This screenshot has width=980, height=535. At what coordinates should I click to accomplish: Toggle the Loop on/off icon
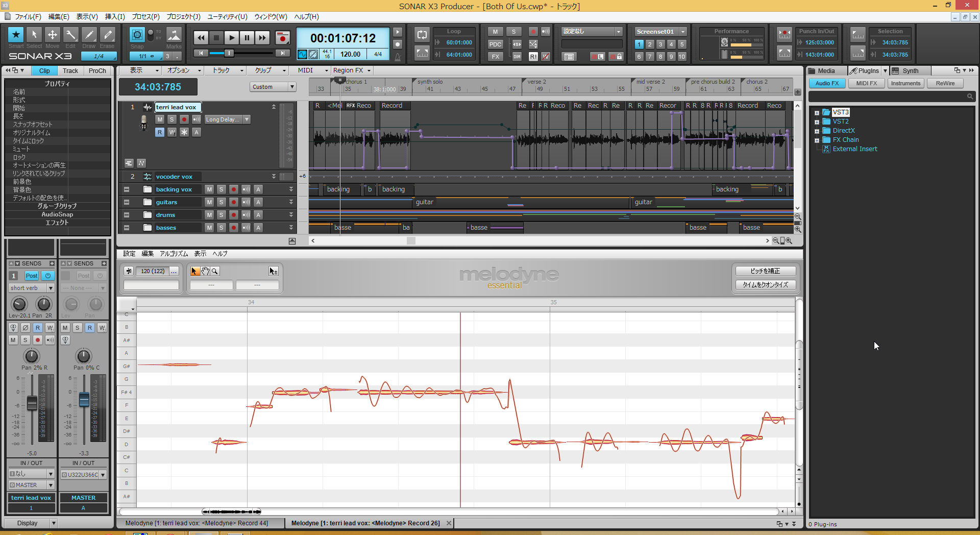[x=422, y=35]
